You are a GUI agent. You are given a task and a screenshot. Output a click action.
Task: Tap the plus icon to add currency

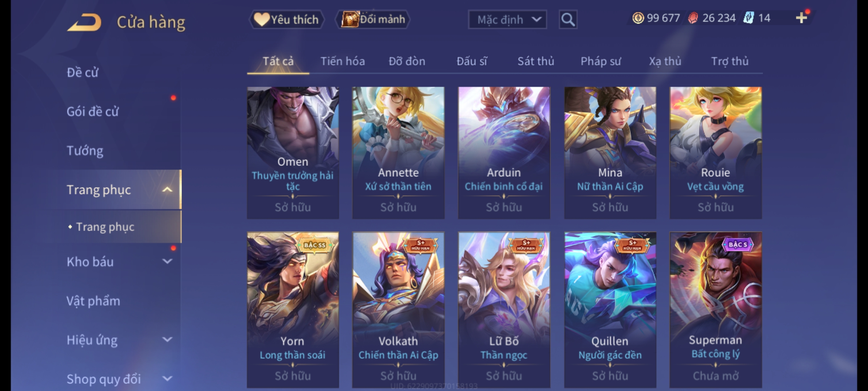[801, 18]
